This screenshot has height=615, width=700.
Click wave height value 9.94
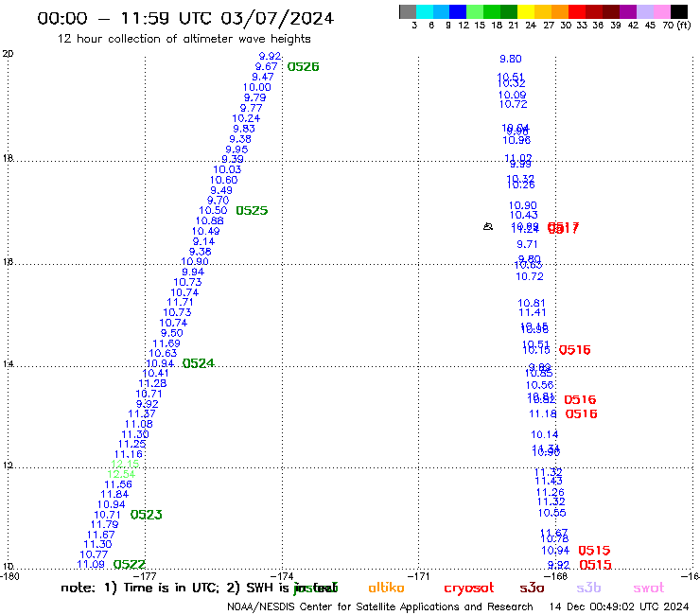pos(193,272)
